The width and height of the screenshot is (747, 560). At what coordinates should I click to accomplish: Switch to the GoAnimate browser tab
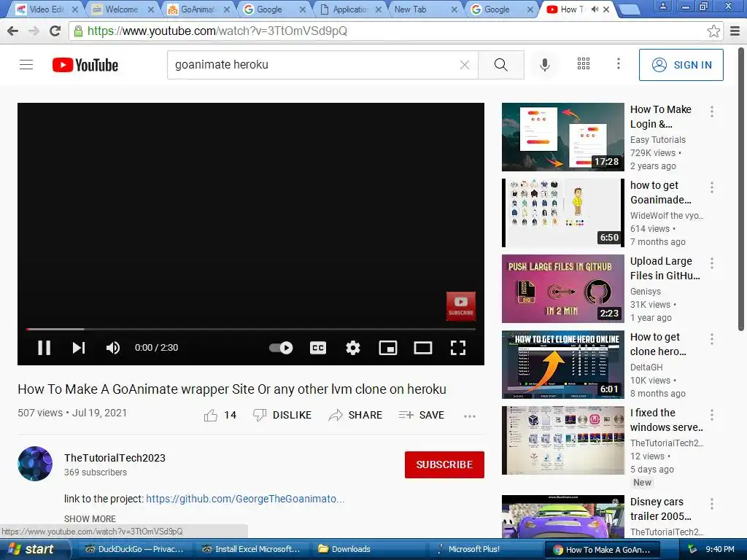pos(197,9)
